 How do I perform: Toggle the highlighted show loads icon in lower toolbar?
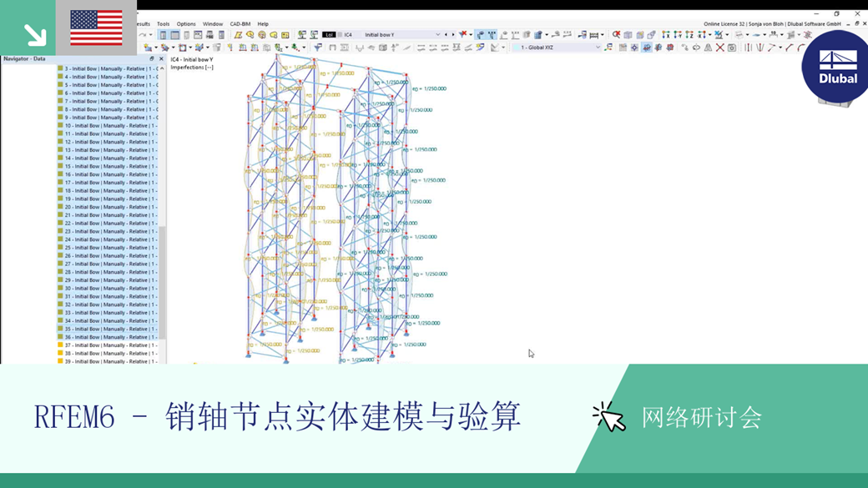coord(648,48)
